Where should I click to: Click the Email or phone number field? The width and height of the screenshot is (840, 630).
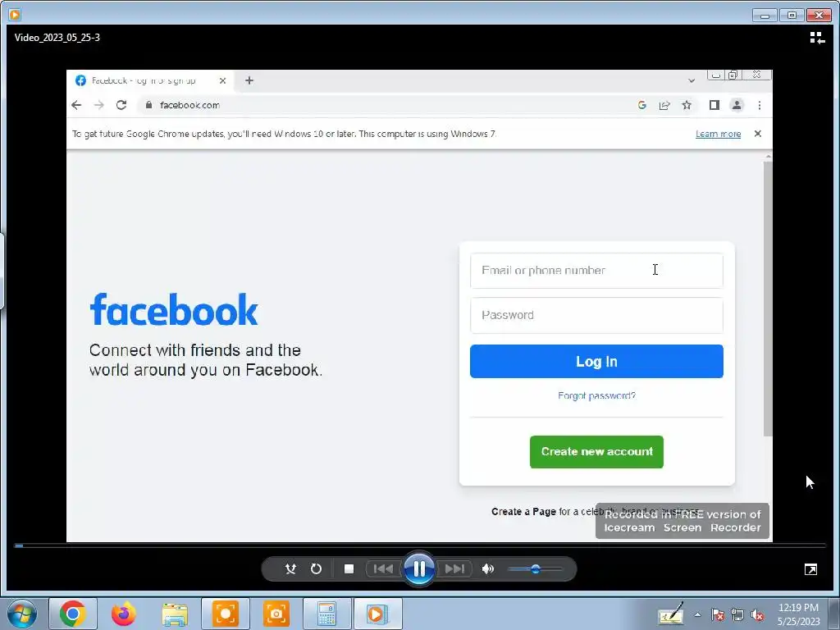click(596, 271)
